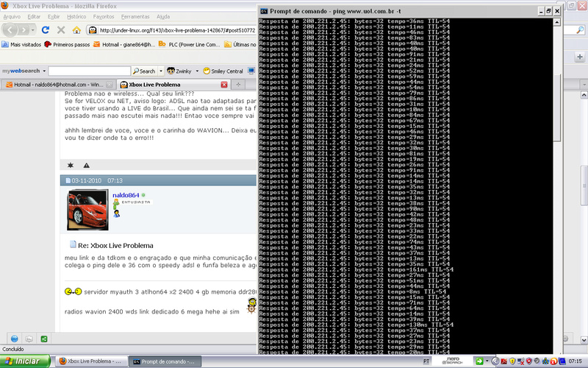The image size is (588, 368).
Task: Click the Re: Xbox Live Problema post title
Action: (x=115, y=246)
